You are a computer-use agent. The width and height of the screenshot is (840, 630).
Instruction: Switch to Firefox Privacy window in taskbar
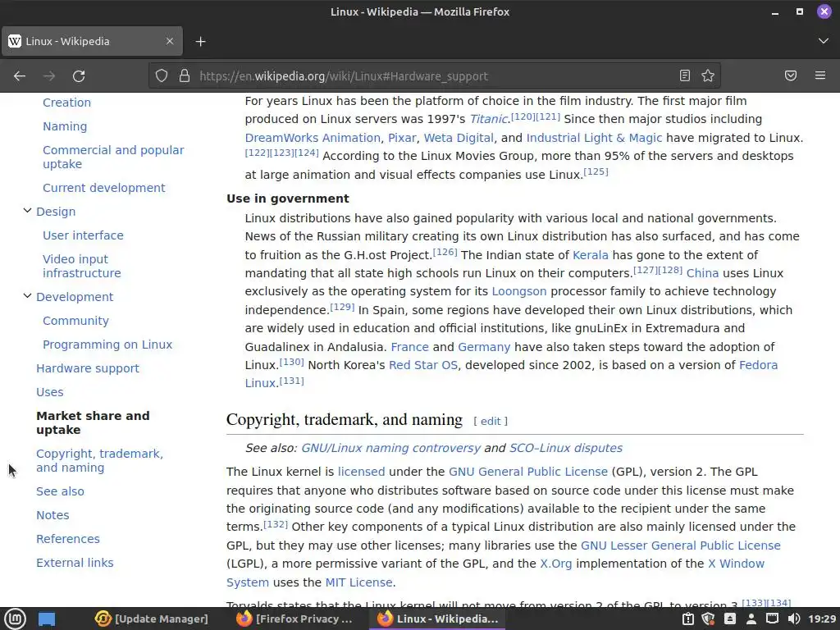(x=294, y=619)
